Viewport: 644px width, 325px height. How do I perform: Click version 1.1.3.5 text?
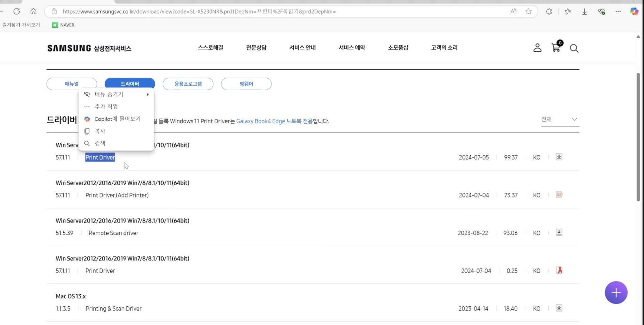(x=63, y=309)
